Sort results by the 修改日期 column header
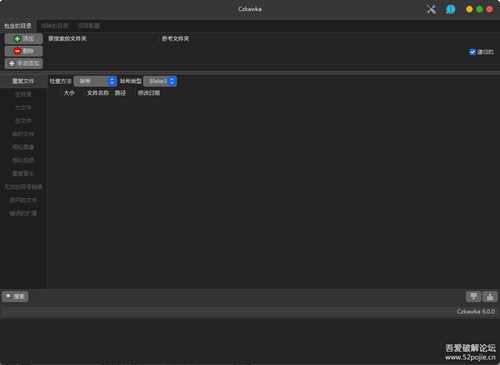This screenshot has height=365, width=500. point(149,93)
